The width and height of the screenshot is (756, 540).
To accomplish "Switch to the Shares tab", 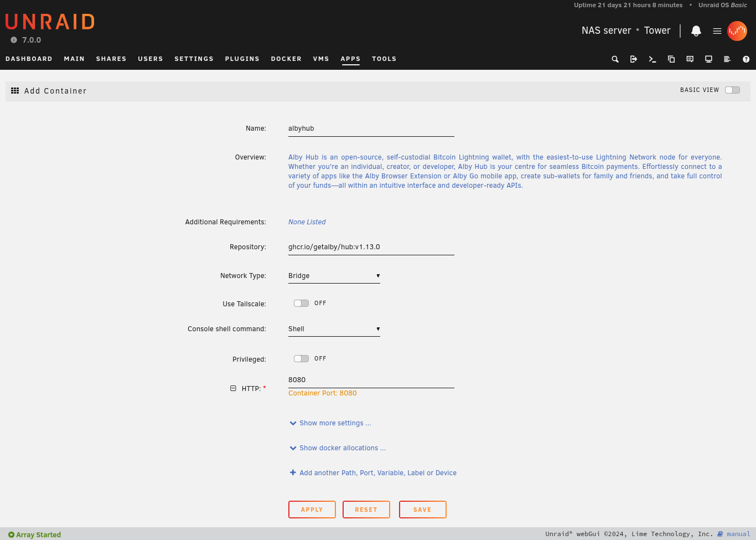I will [111, 59].
